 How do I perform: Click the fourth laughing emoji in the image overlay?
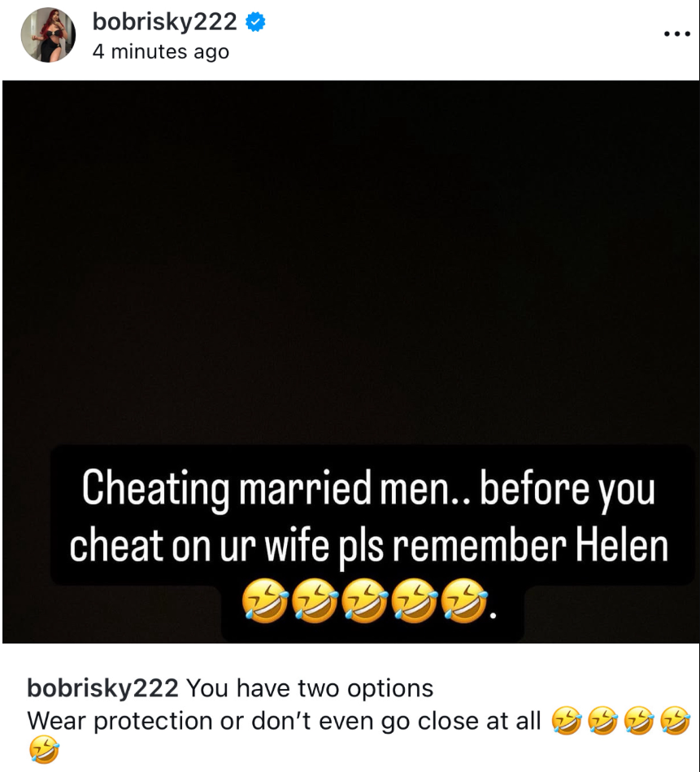415,600
